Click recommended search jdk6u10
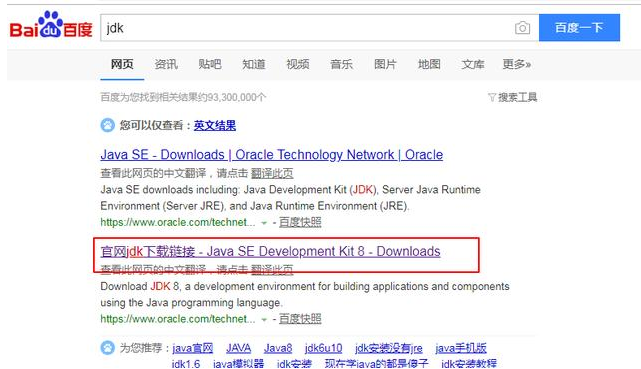 click(323, 348)
